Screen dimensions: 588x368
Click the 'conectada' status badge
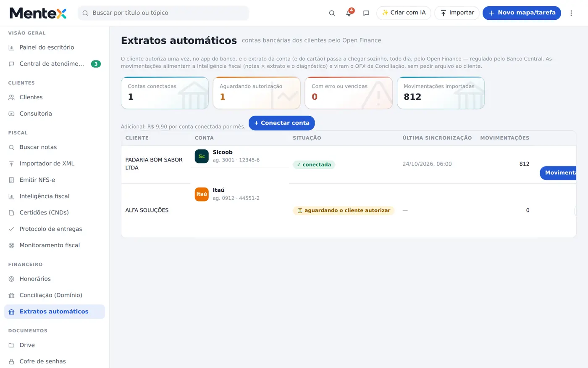314,165
